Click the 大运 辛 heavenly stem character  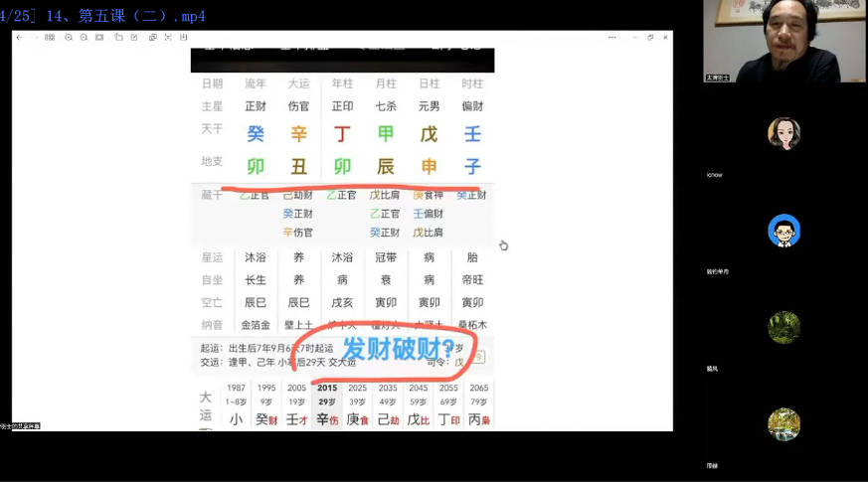click(298, 133)
